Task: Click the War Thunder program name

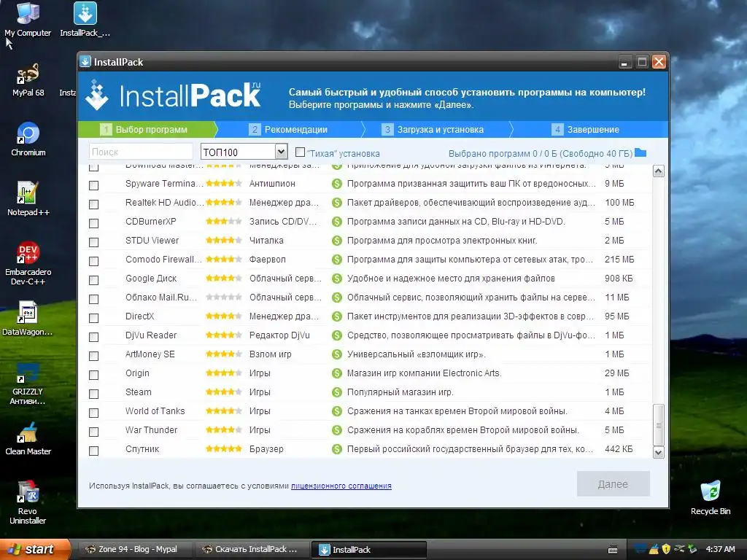Action: 151,430
